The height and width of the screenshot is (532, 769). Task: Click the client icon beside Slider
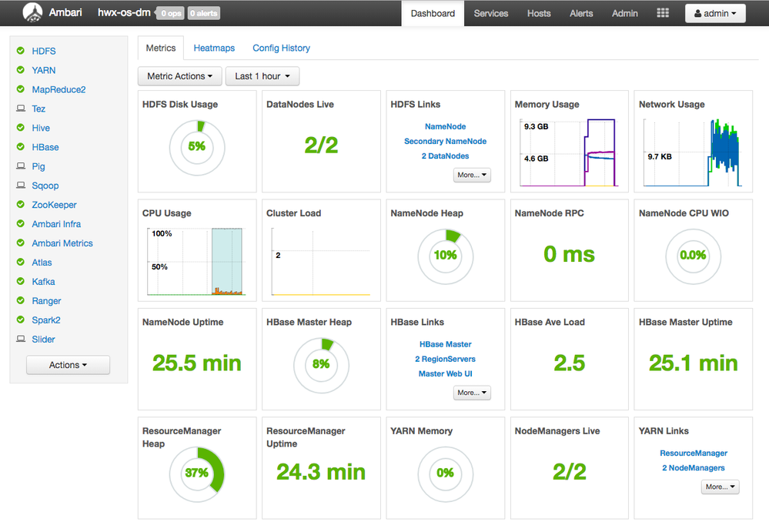pos(21,340)
